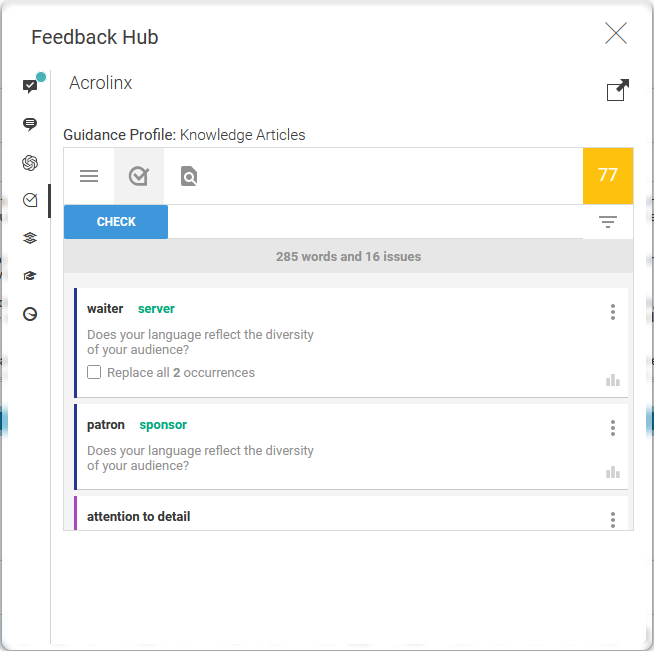
Task: Switch to the Acrolinx check issues tab
Action: [x=139, y=176]
